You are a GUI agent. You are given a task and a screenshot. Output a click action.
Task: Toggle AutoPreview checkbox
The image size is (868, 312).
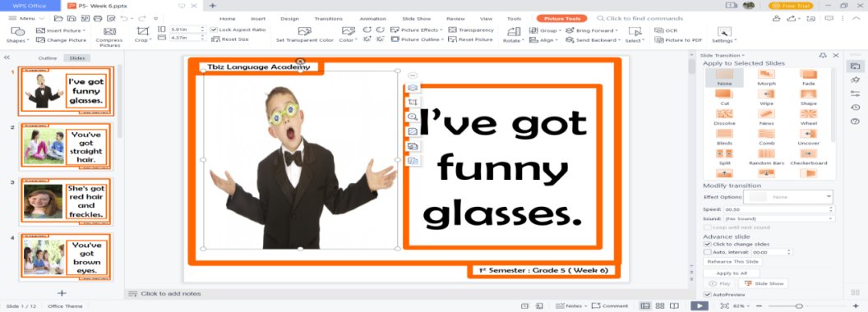point(707,295)
